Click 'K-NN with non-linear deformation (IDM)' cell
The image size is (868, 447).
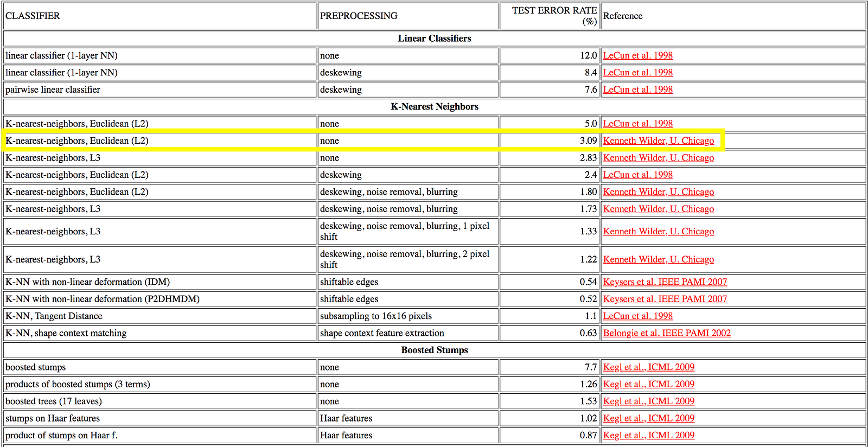[x=160, y=282]
